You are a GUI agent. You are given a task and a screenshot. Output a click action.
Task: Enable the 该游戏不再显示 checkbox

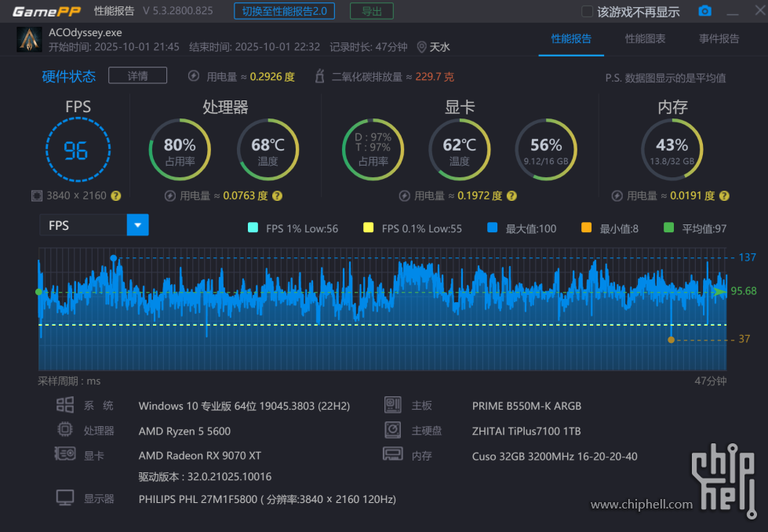pyautogui.click(x=587, y=12)
